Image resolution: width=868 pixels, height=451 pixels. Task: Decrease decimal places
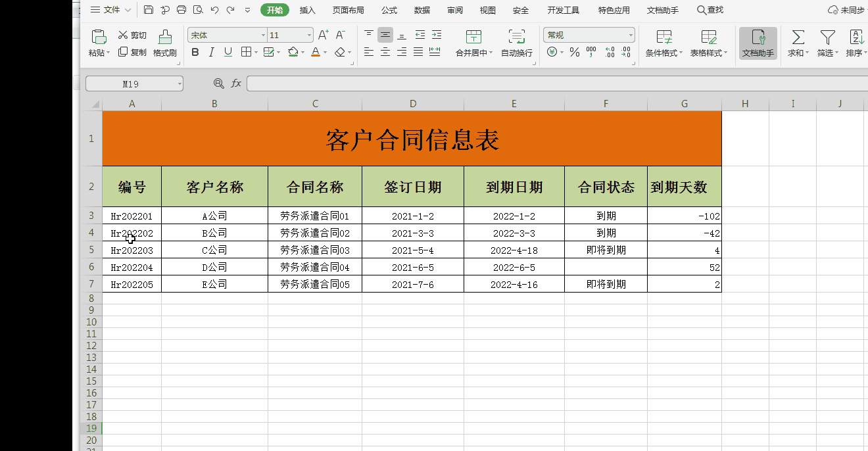pos(625,52)
